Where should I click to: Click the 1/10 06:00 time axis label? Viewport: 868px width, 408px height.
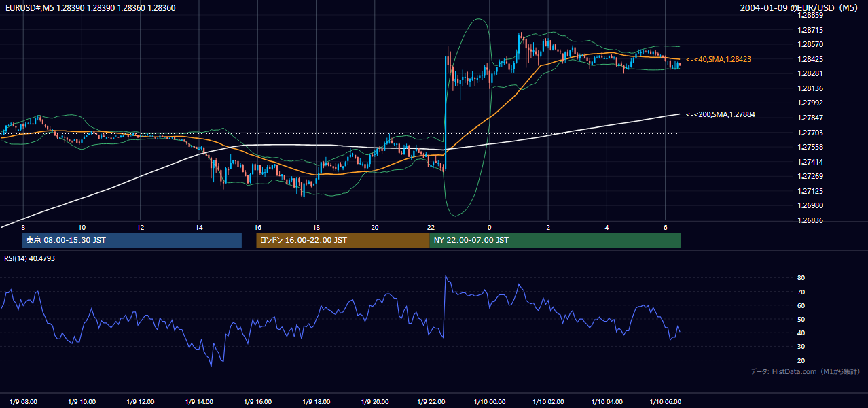pos(666,401)
